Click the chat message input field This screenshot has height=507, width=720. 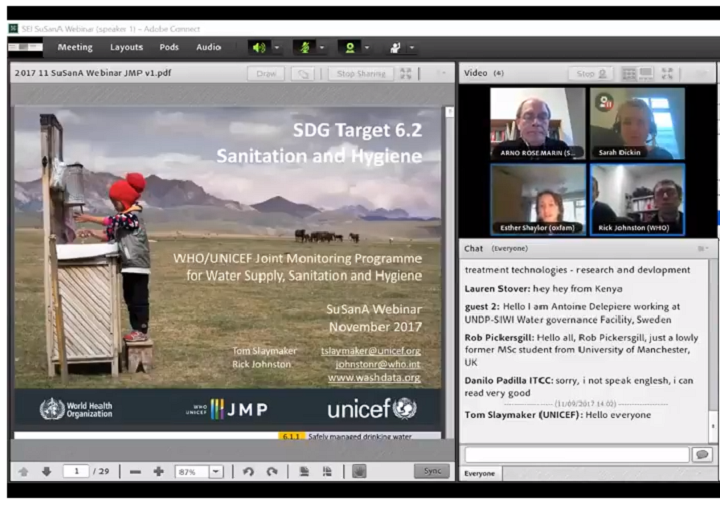click(576, 454)
